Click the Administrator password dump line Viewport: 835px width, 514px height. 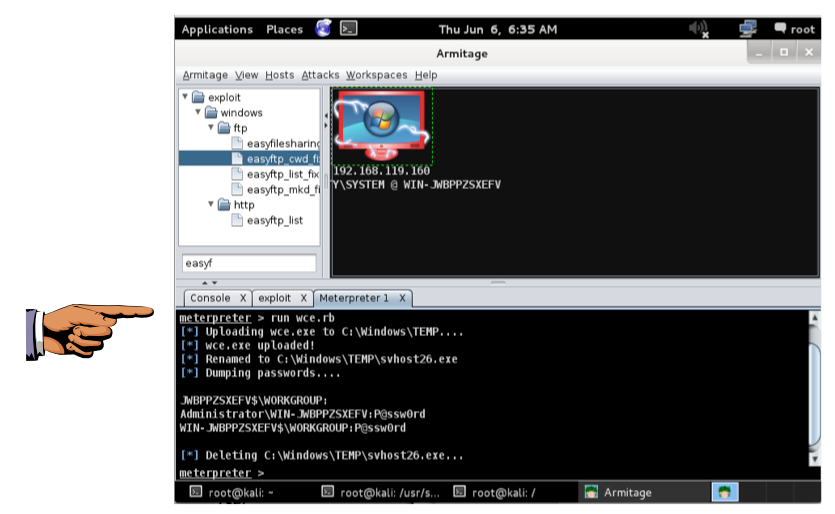click(302, 414)
